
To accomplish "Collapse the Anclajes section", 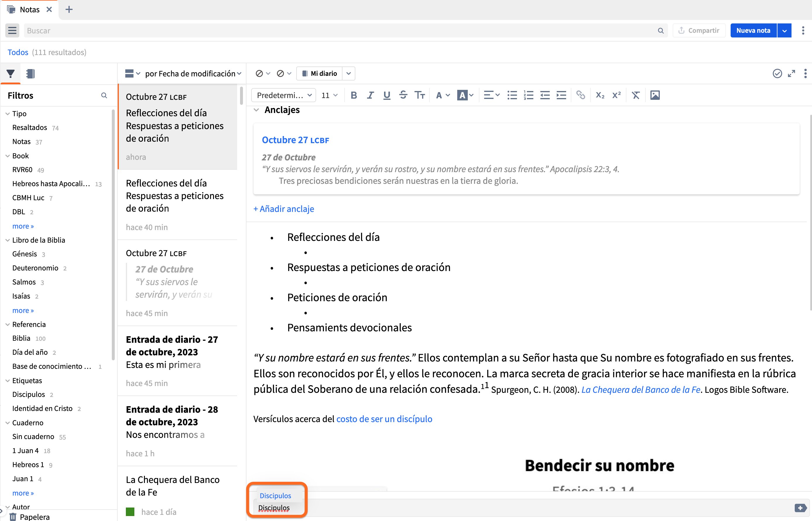I will pos(256,110).
